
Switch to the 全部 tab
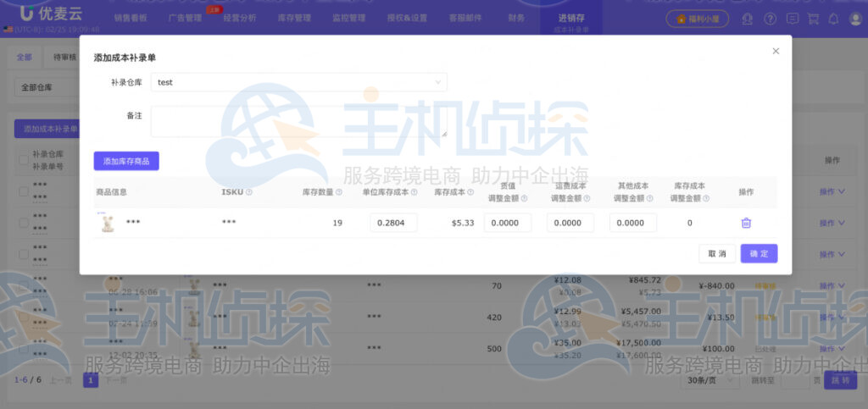[x=24, y=58]
